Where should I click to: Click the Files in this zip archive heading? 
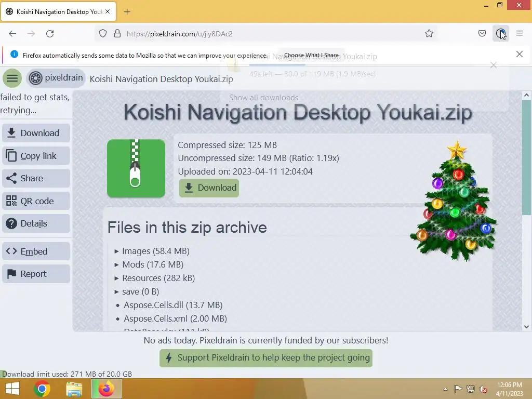(x=187, y=228)
